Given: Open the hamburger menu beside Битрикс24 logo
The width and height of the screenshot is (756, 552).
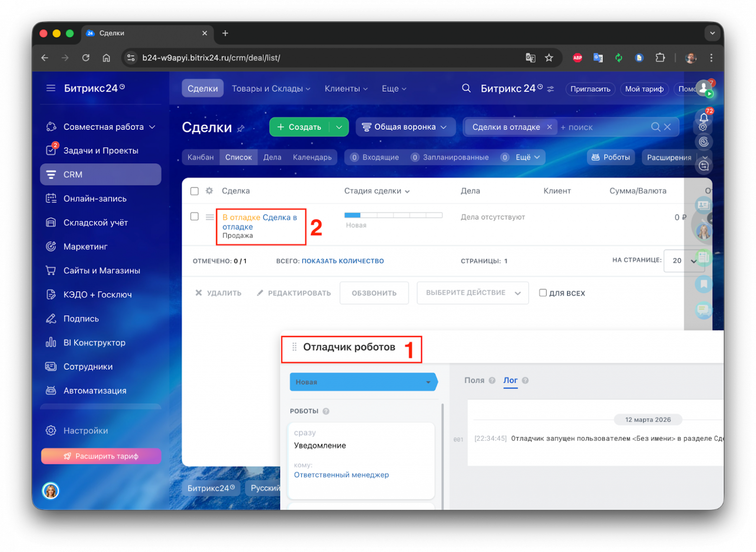Looking at the screenshot, I should pos(51,88).
